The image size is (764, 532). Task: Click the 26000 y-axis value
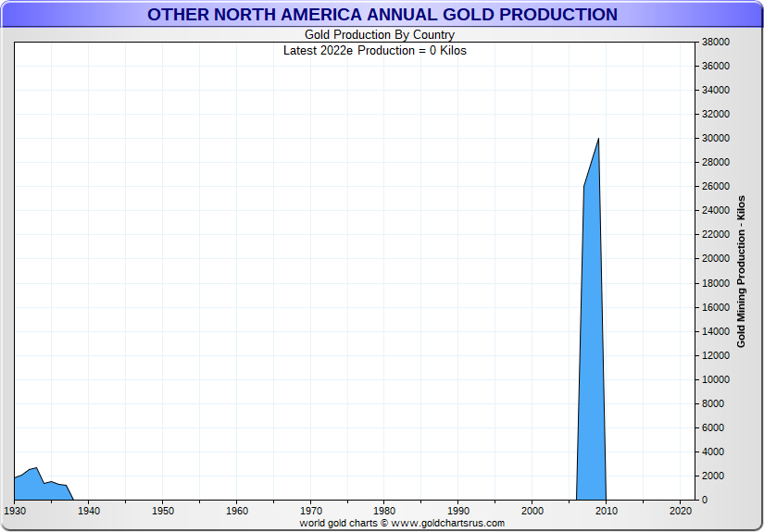point(716,186)
